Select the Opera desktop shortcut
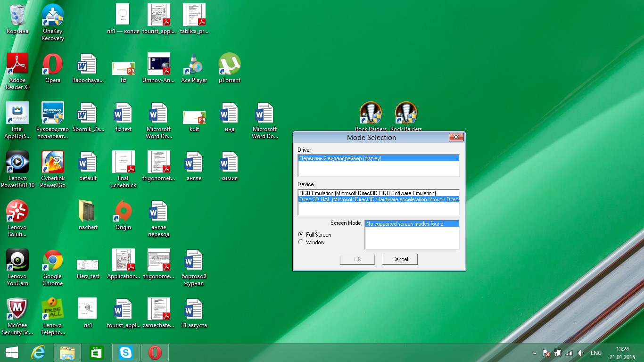 [53, 68]
